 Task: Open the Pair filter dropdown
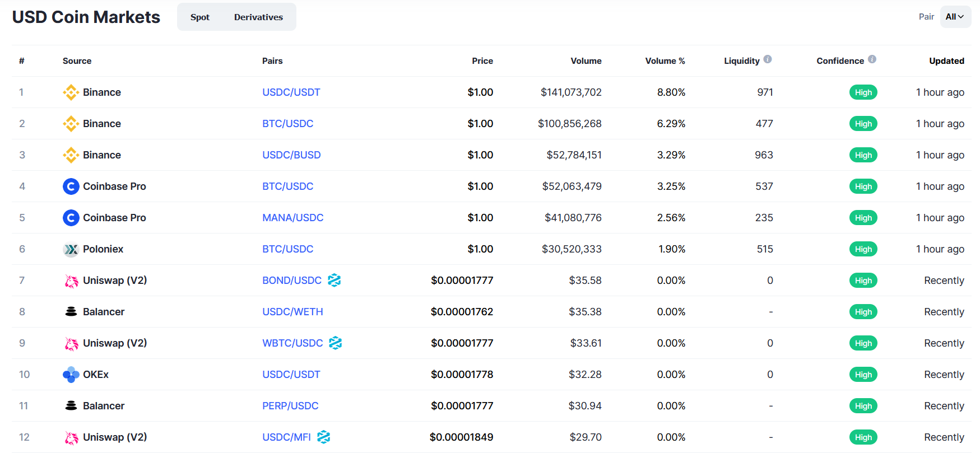point(955,17)
